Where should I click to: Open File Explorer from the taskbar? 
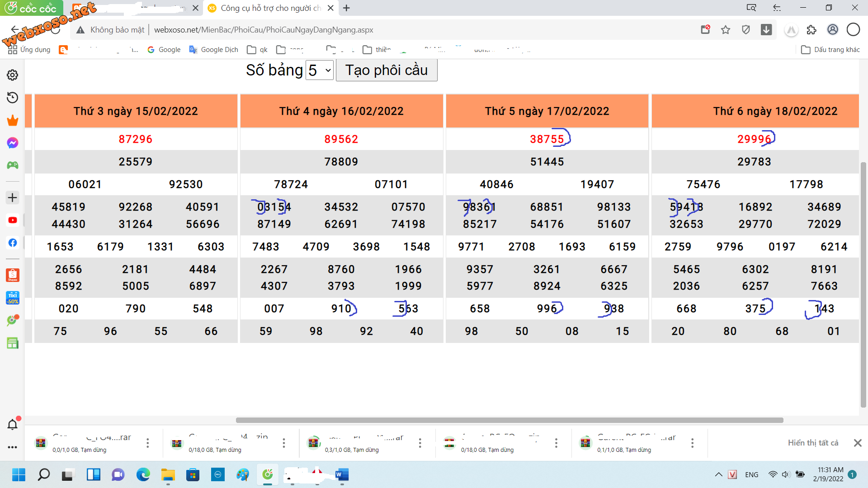tap(168, 474)
